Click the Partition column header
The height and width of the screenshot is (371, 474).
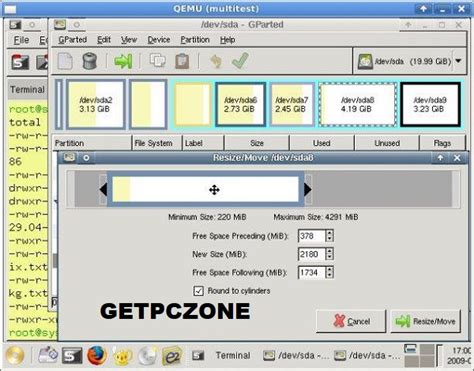pyautogui.click(x=92, y=143)
